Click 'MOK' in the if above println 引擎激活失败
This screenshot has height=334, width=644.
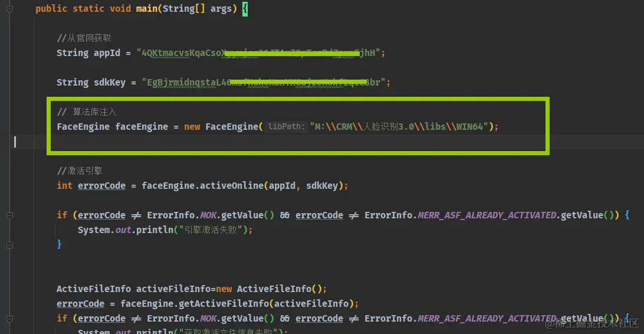click(208, 215)
